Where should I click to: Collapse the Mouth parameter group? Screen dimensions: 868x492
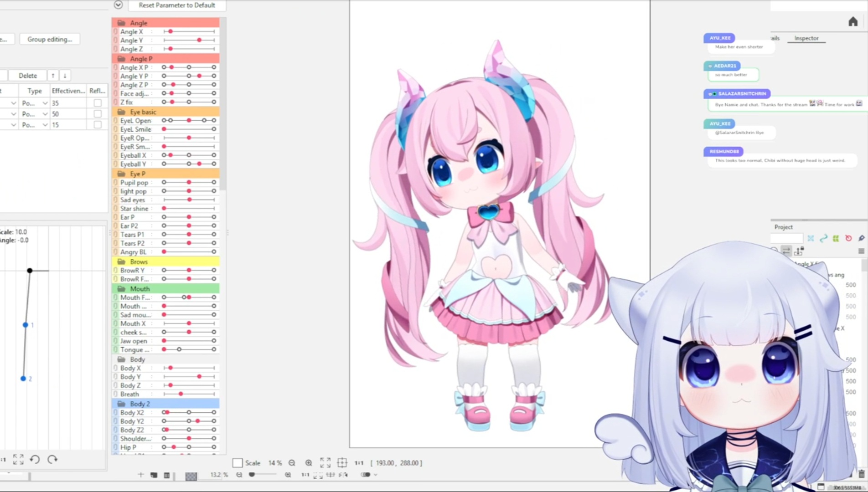click(x=121, y=289)
